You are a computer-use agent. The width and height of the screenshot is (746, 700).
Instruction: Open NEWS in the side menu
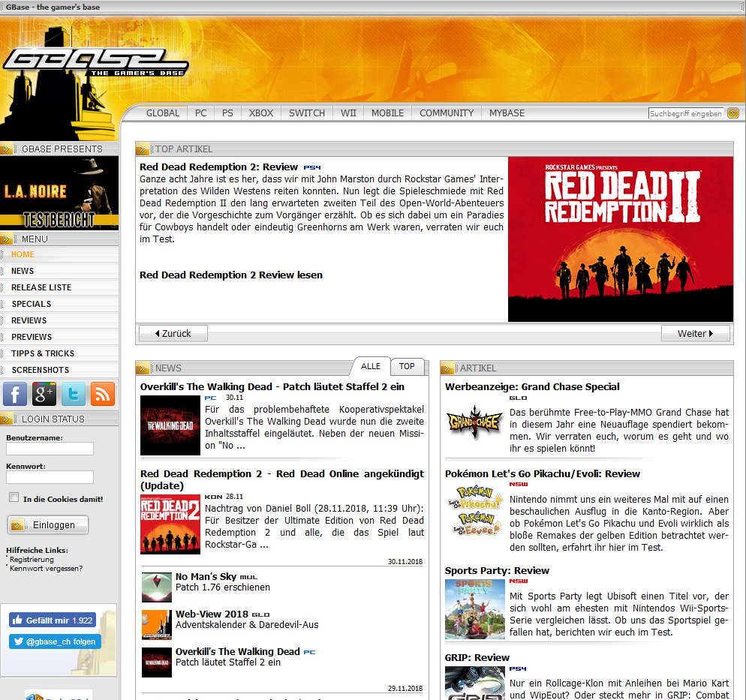[x=59, y=271]
